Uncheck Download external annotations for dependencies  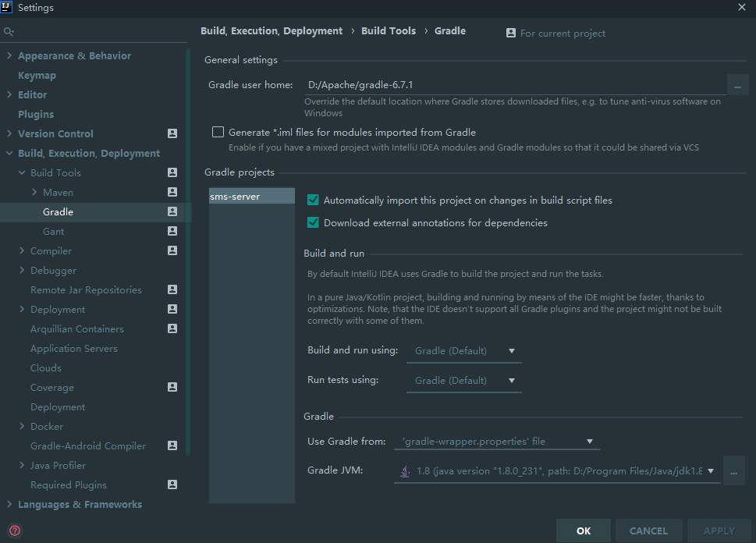[x=313, y=222]
